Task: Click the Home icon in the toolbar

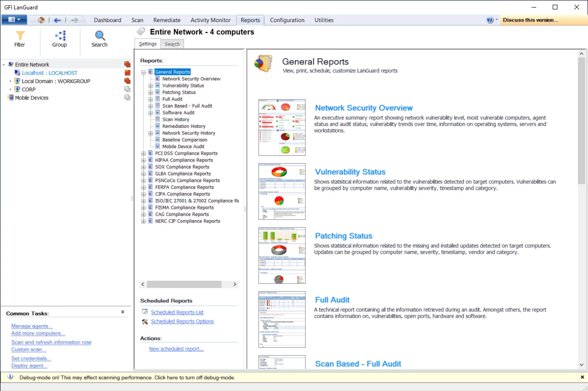Action: pyautogui.click(x=41, y=20)
